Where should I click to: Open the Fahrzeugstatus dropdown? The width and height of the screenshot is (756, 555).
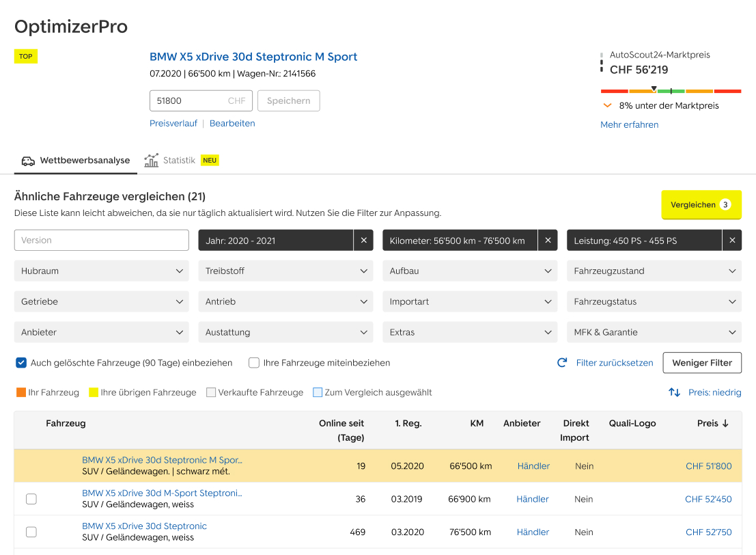coord(654,301)
